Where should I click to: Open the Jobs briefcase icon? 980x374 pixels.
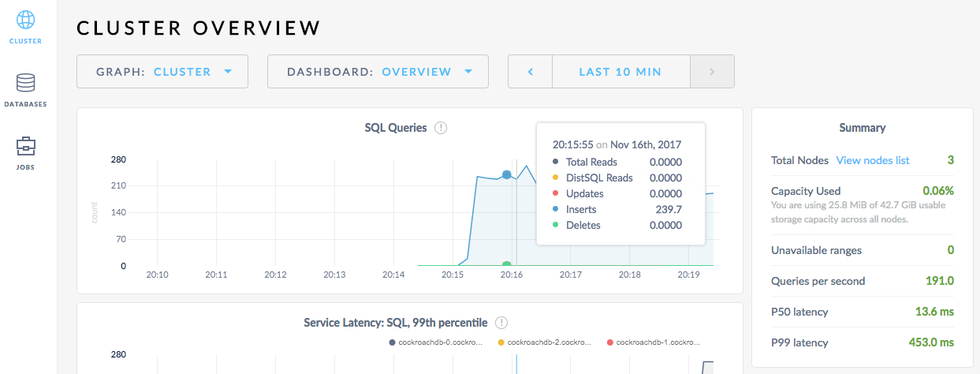(25, 146)
